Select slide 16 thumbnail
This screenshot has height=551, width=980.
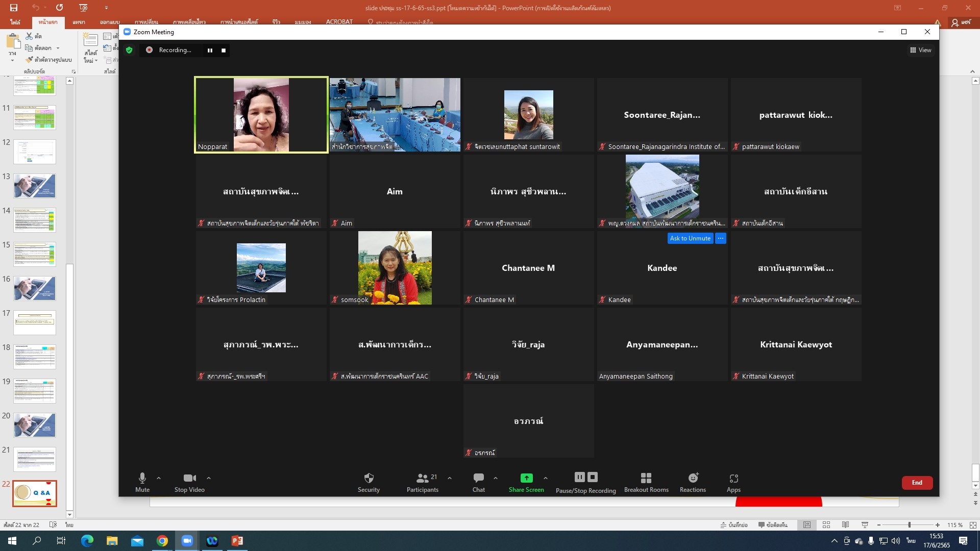35,288
